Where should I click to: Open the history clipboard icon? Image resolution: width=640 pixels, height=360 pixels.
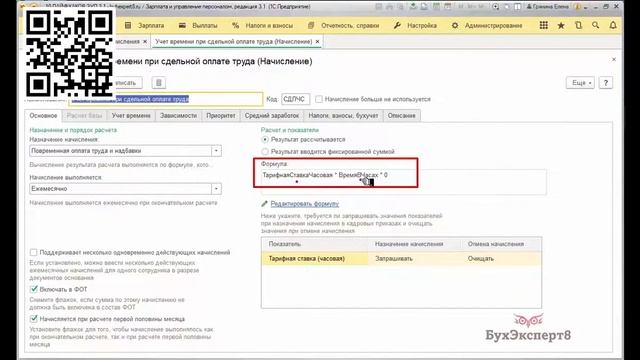pyautogui.click(x=578, y=25)
